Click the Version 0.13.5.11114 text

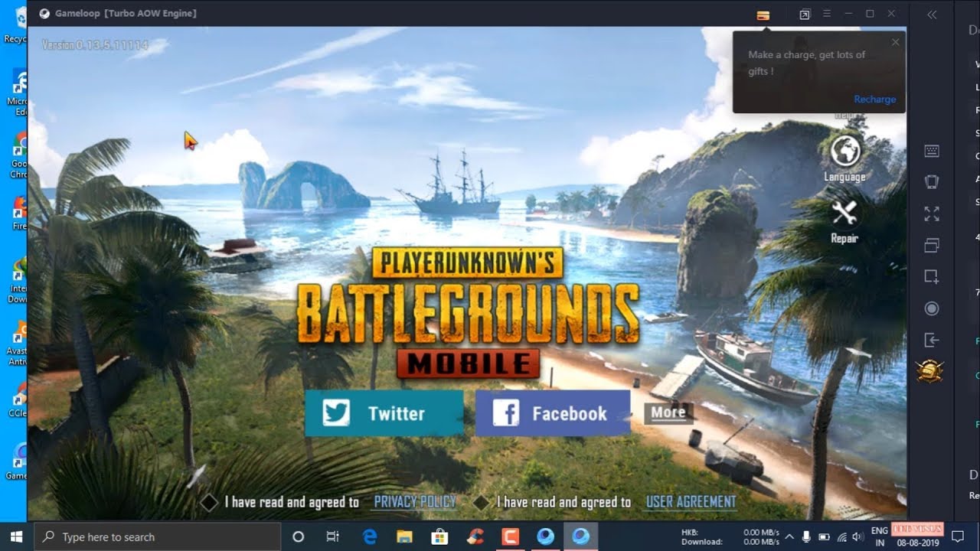click(x=95, y=45)
